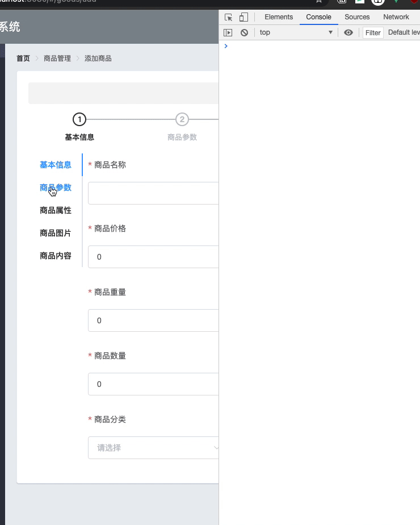Clear the console with the ban icon
420x525 pixels.
tap(245, 32)
